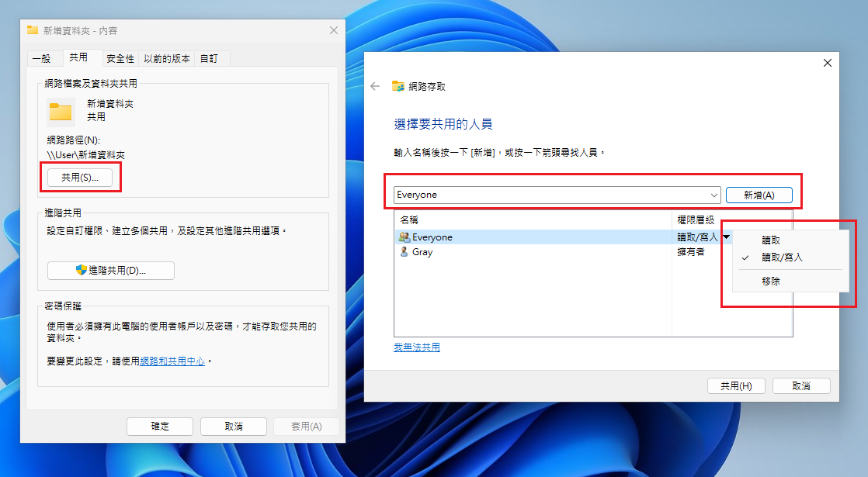Image resolution: width=868 pixels, height=477 pixels.
Task: Click the Everyone group user icon
Action: pyautogui.click(x=404, y=237)
